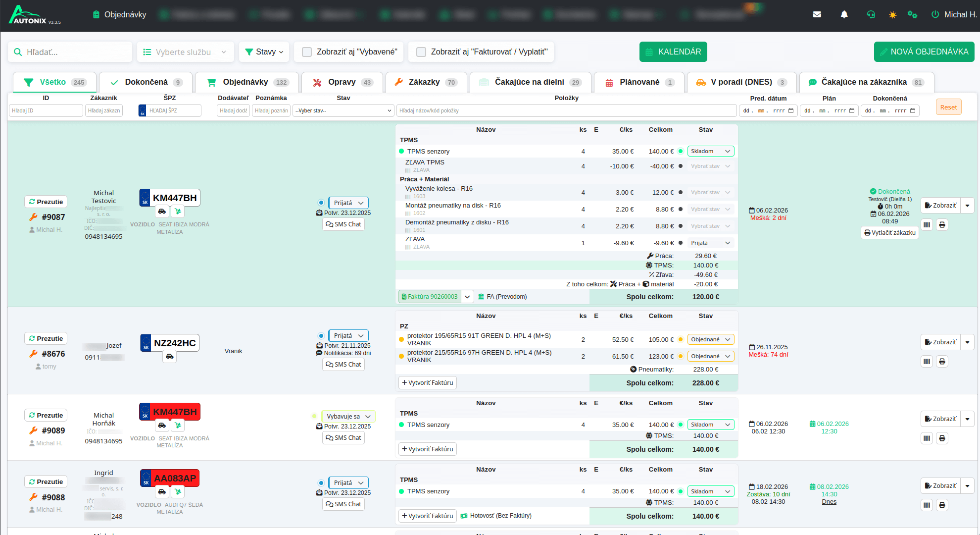Select status radio next to Prijatá for #9088
980x535 pixels.
pyautogui.click(x=321, y=483)
